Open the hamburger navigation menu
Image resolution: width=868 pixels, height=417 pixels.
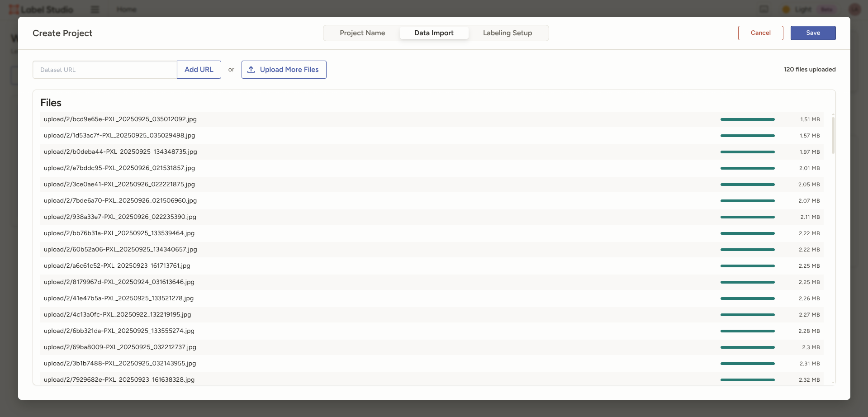click(95, 9)
